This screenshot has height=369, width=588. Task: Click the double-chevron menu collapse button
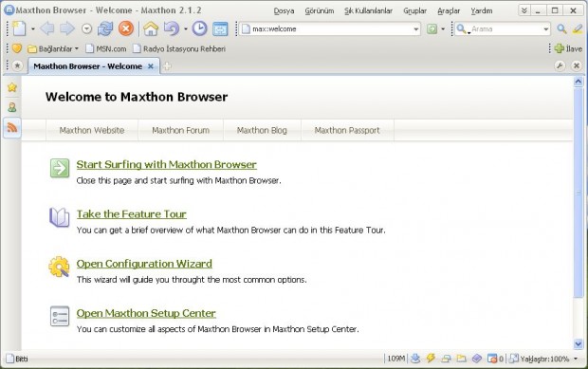click(524, 10)
